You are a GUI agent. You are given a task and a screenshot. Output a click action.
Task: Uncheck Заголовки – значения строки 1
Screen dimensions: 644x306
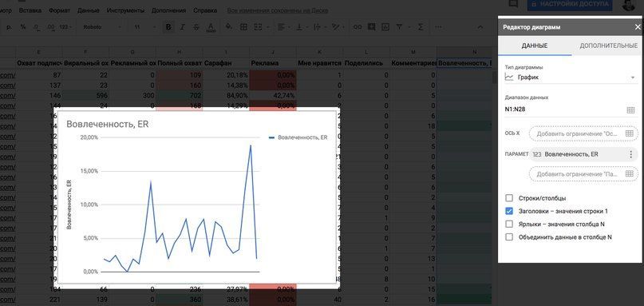tap(509, 212)
